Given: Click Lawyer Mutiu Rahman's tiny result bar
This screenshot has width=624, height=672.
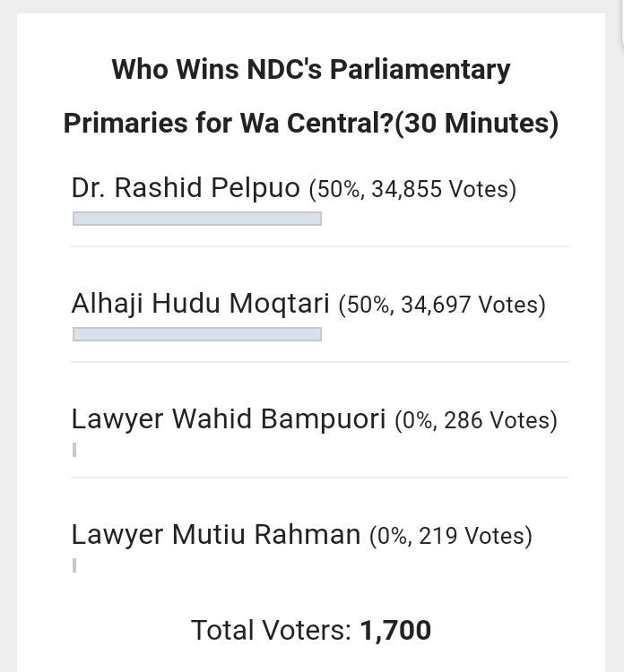Looking at the screenshot, I should click(74, 565).
